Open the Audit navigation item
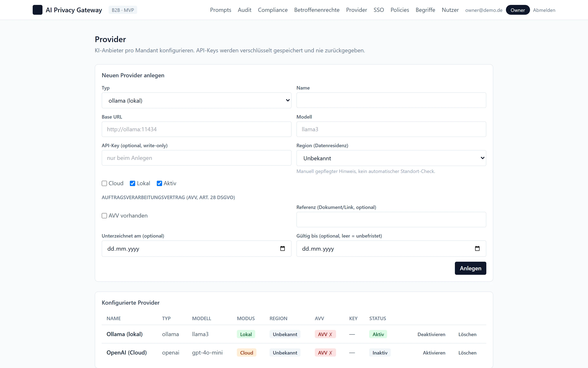This screenshot has width=588, height=368. coord(244,10)
